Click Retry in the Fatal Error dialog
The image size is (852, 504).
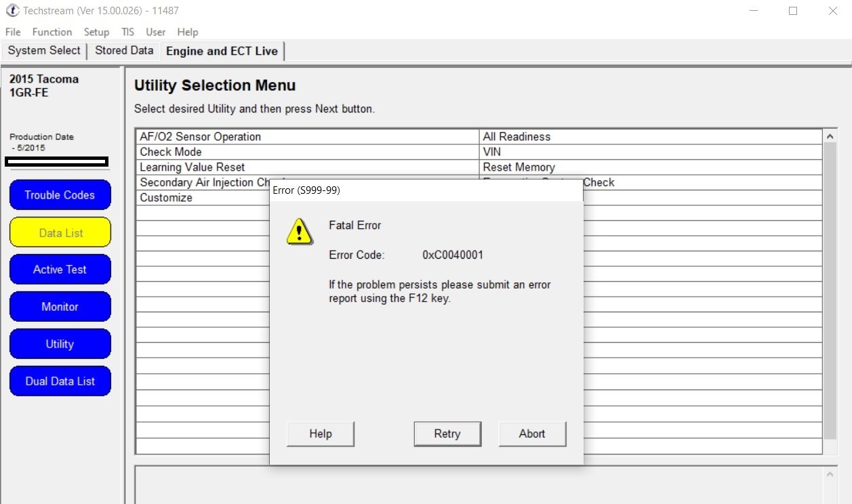click(x=447, y=434)
